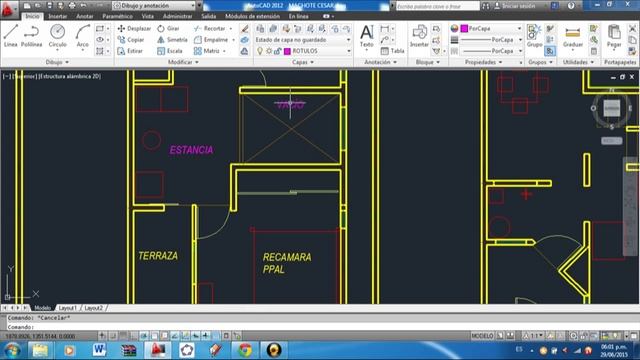Click the Windows Start button
The width and height of the screenshot is (640, 360).
click(11, 350)
